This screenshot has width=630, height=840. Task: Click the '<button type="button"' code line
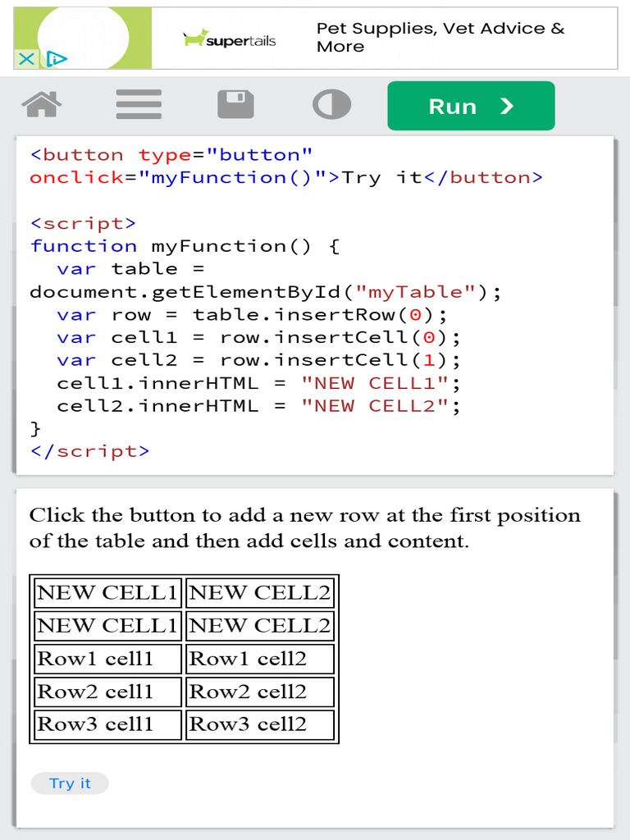pyautogui.click(x=171, y=155)
